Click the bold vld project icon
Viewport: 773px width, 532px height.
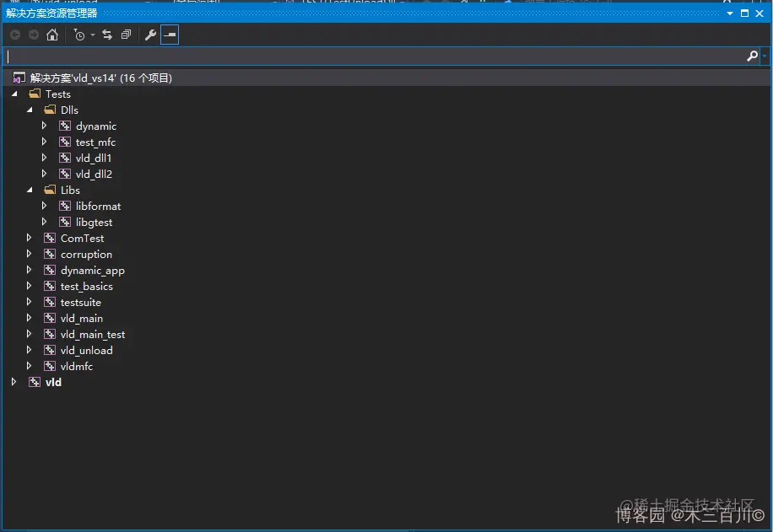click(34, 382)
